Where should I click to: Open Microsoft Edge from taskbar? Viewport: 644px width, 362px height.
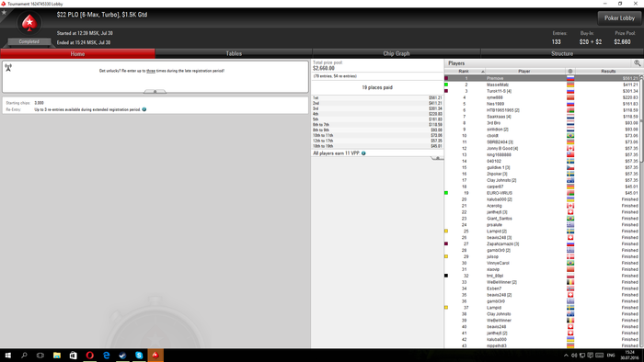[106, 355]
